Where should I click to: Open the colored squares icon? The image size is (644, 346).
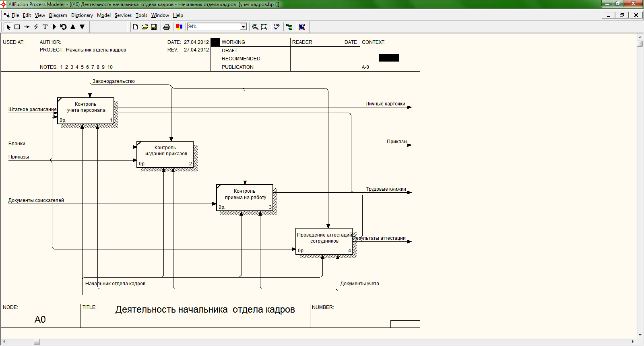coord(179,27)
